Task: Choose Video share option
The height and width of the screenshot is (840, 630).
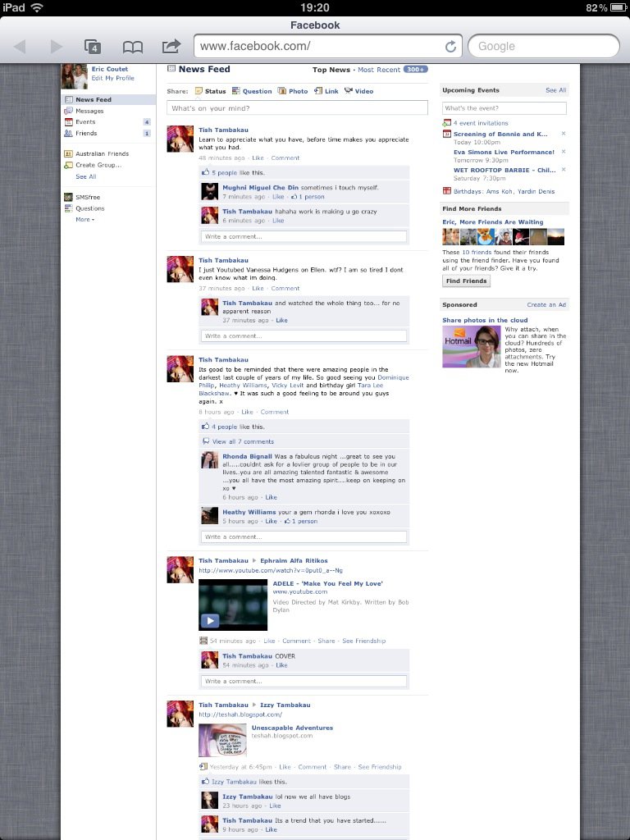Action: point(358,91)
